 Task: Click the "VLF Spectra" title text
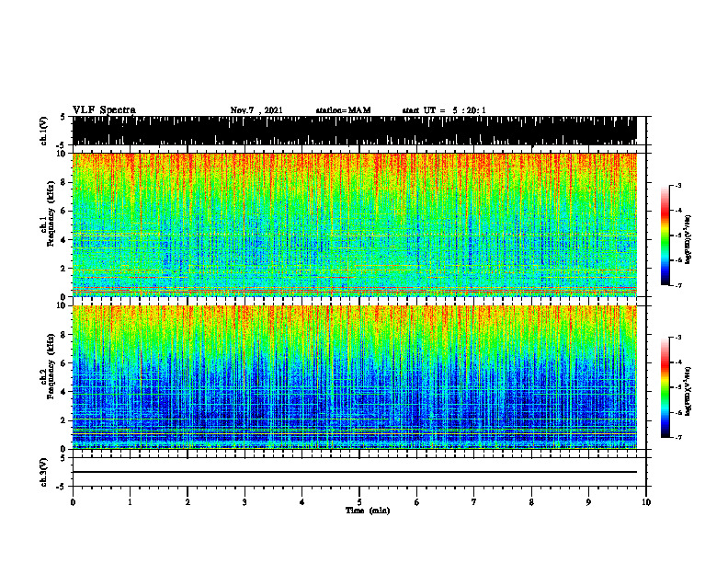pos(104,110)
